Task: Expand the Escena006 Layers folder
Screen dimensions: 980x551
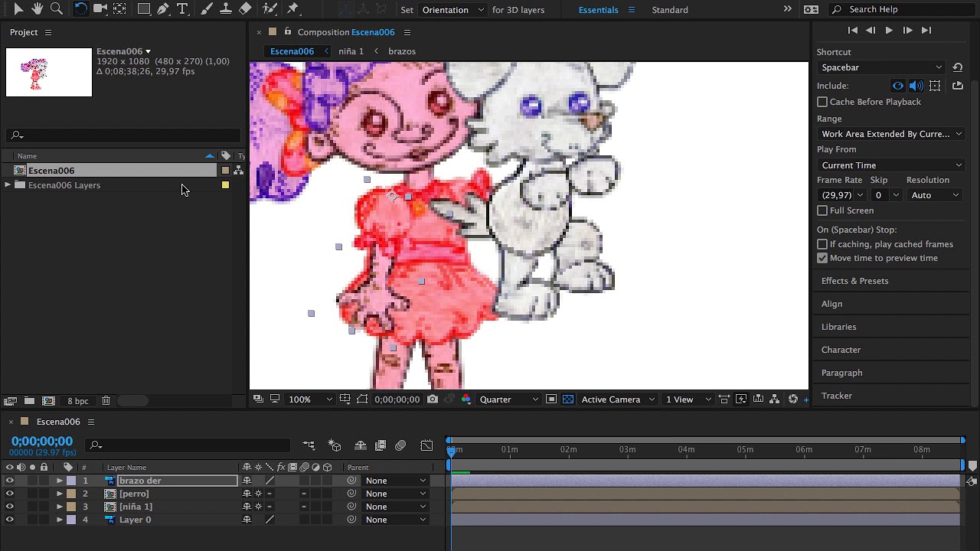Action: pos(8,185)
